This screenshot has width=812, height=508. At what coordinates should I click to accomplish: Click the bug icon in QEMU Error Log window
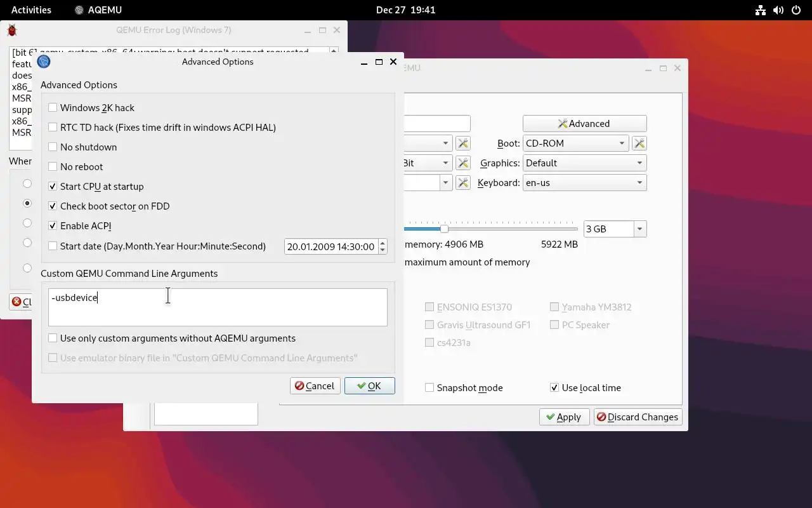[11, 30]
